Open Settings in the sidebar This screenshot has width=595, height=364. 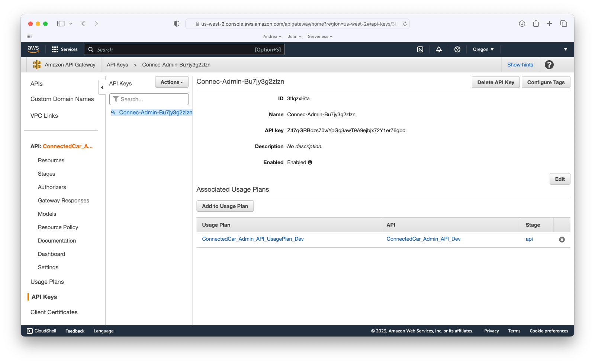coord(48,267)
